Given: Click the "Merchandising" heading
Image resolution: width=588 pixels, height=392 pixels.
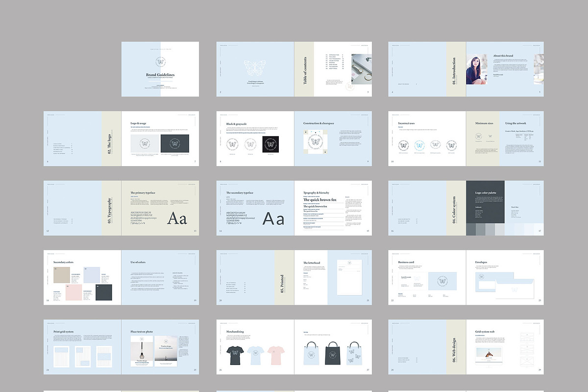Looking at the screenshot, I should point(235,332).
